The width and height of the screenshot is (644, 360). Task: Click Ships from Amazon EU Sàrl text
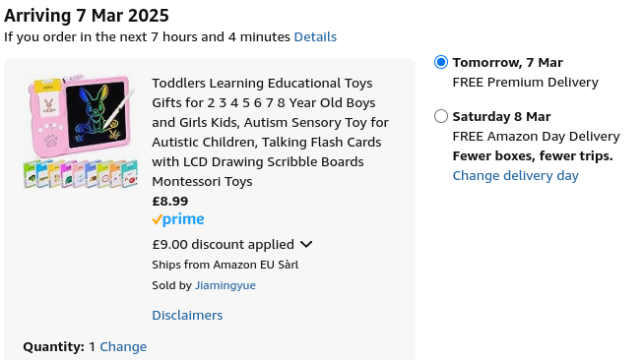point(225,265)
